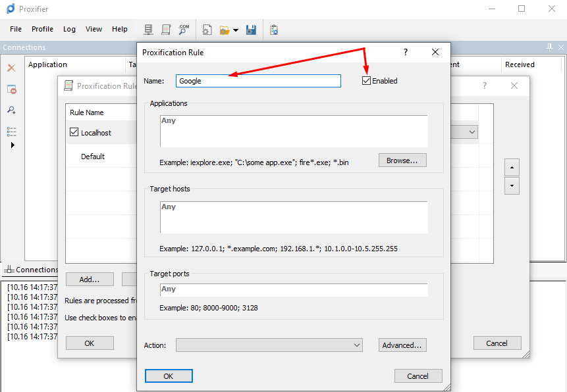This screenshot has width=567, height=392.
Task: Toggle the Enabled checkbox for the rule
Action: pyautogui.click(x=366, y=81)
